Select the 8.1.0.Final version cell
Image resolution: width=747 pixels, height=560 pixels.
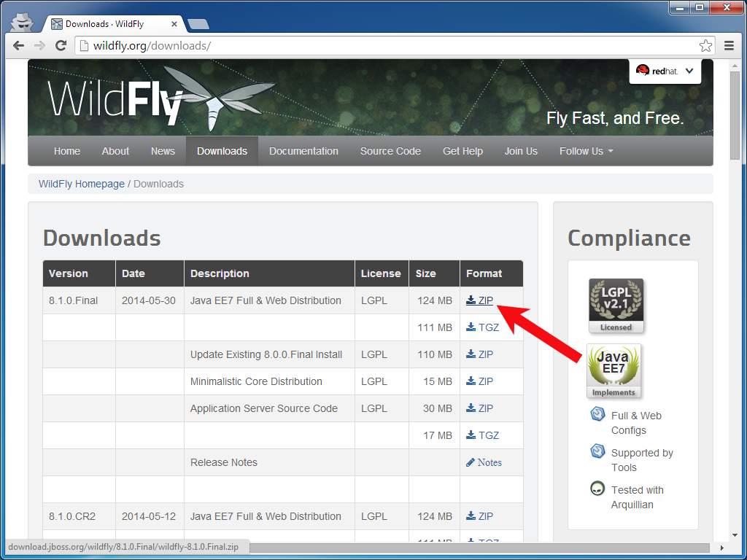[79, 300]
